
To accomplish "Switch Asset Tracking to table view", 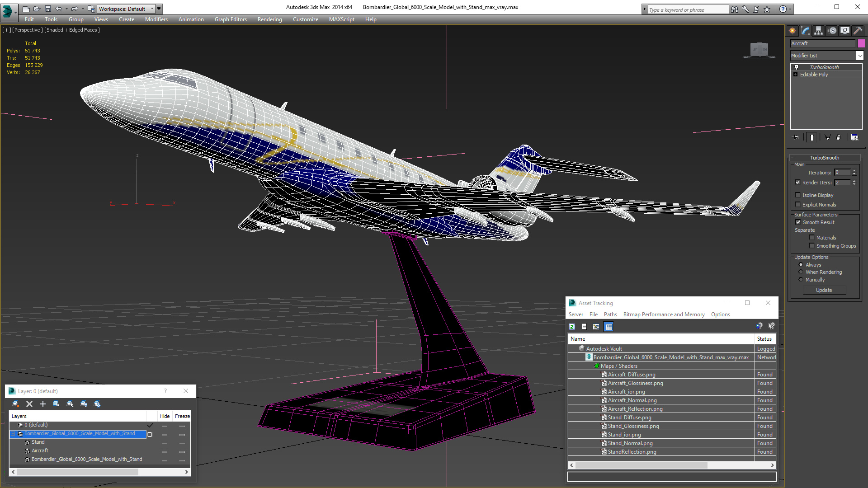I will [x=609, y=327].
